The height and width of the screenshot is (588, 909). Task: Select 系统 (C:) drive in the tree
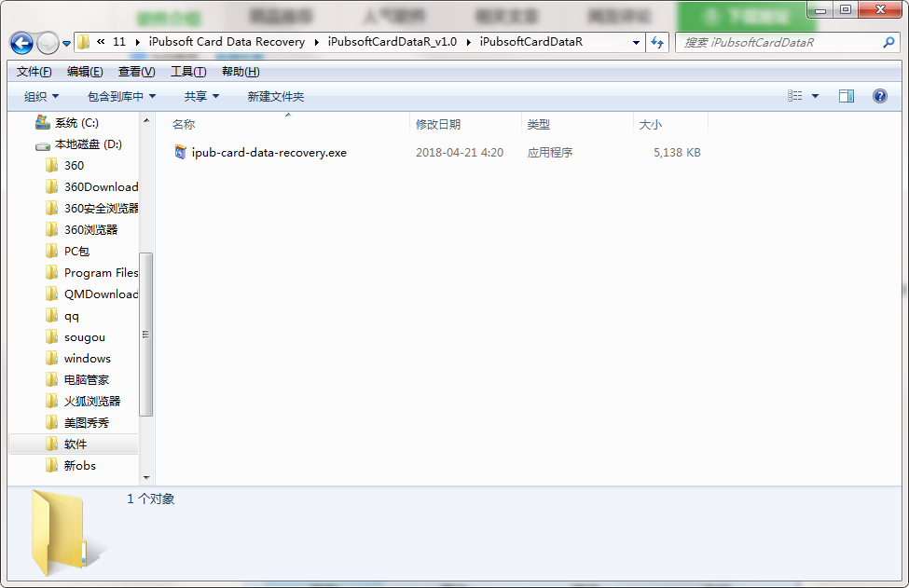tap(76, 123)
